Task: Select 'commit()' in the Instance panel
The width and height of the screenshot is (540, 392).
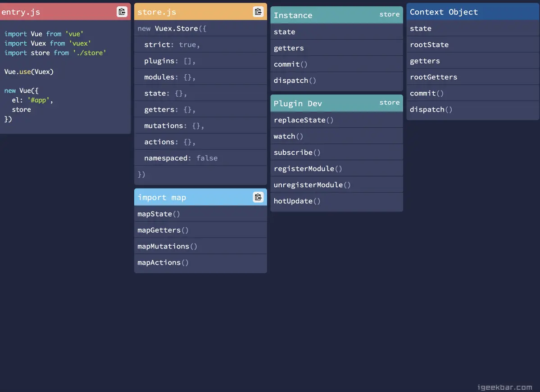Action: [336, 64]
